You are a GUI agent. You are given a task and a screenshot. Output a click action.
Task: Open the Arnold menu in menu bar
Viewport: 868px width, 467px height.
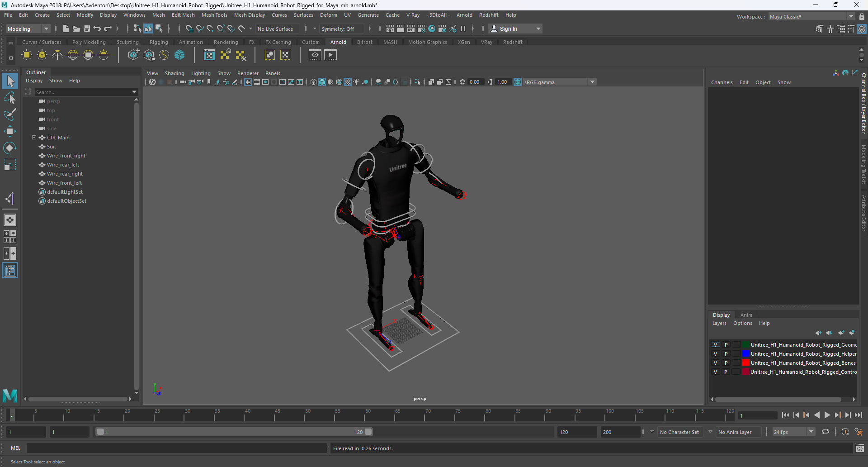pos(464,15)
